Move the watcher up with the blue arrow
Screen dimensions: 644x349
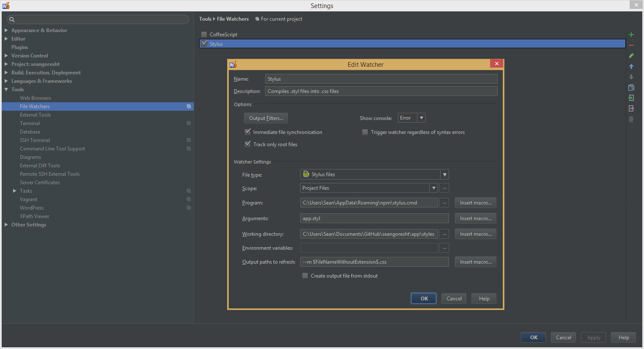(631, 66)
